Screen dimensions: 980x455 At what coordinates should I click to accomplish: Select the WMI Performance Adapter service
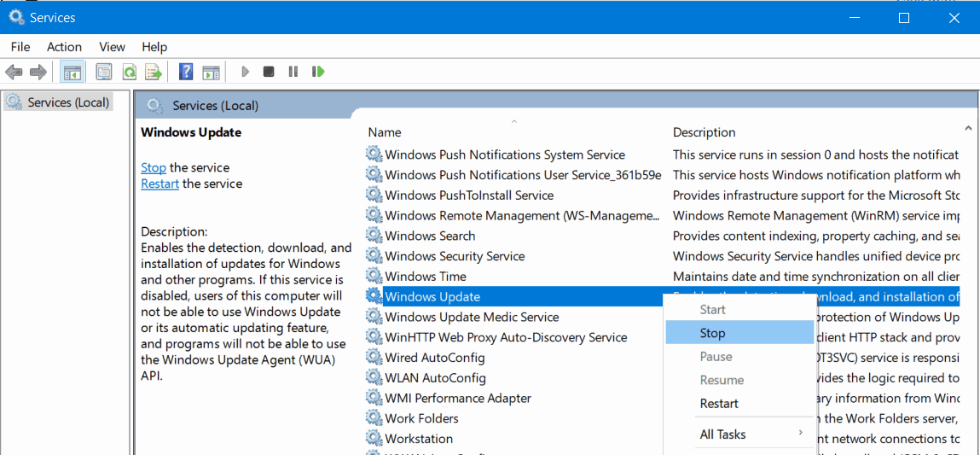(457, 398)
